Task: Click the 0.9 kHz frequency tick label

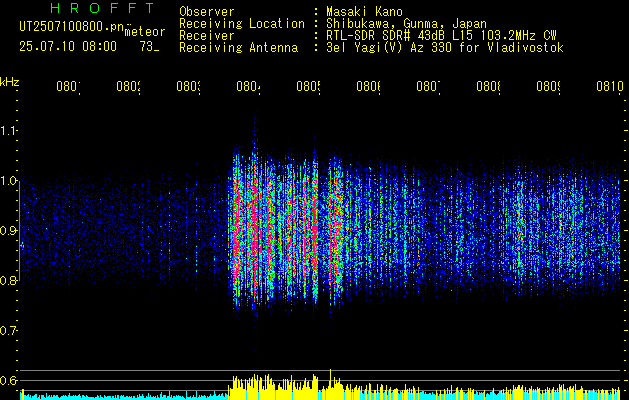Action: (x=8, y=230)
